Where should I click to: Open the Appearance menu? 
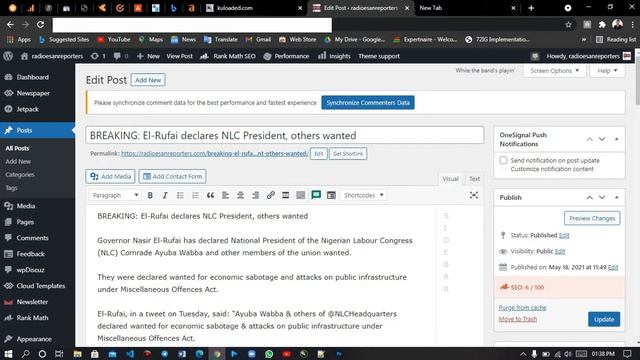coord(34,339)
